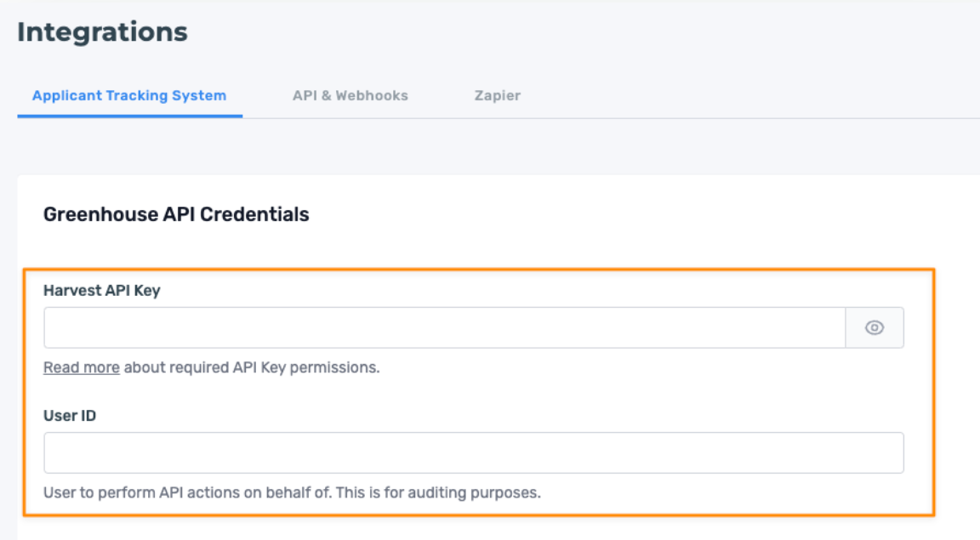This screenshot has width=980, height=540.
Task: Select the Harvest API Key label
Action: pyautogui.click(x=102, y=291)
